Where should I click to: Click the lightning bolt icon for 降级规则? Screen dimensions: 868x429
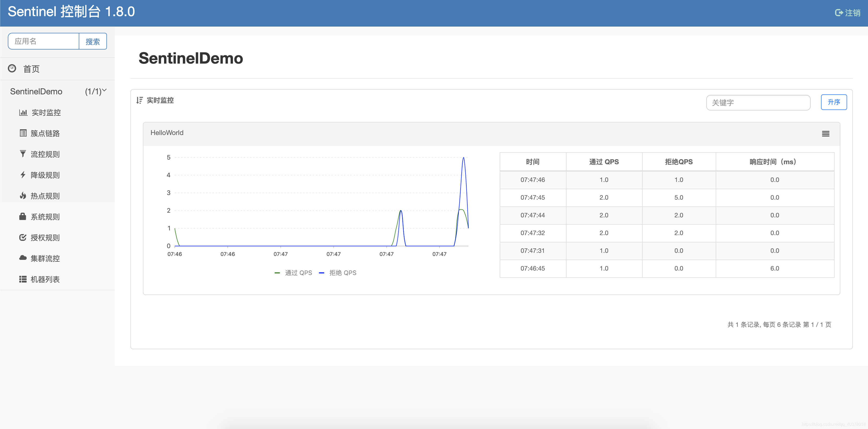23,175
